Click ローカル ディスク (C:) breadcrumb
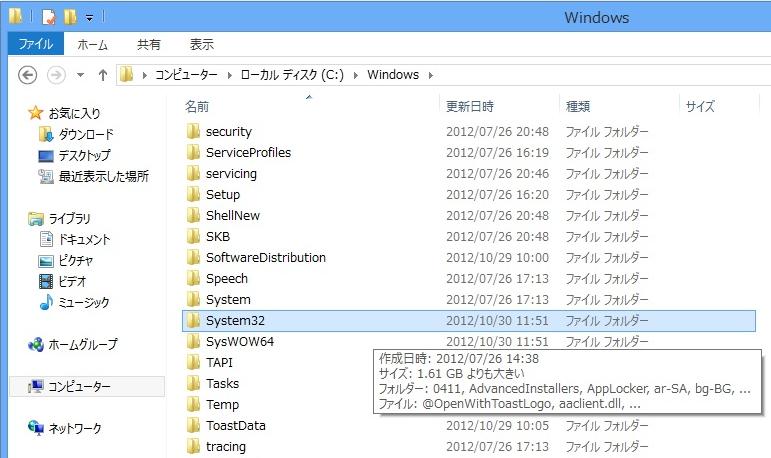The width and height of the screenshot is (771, 458). 292,75
